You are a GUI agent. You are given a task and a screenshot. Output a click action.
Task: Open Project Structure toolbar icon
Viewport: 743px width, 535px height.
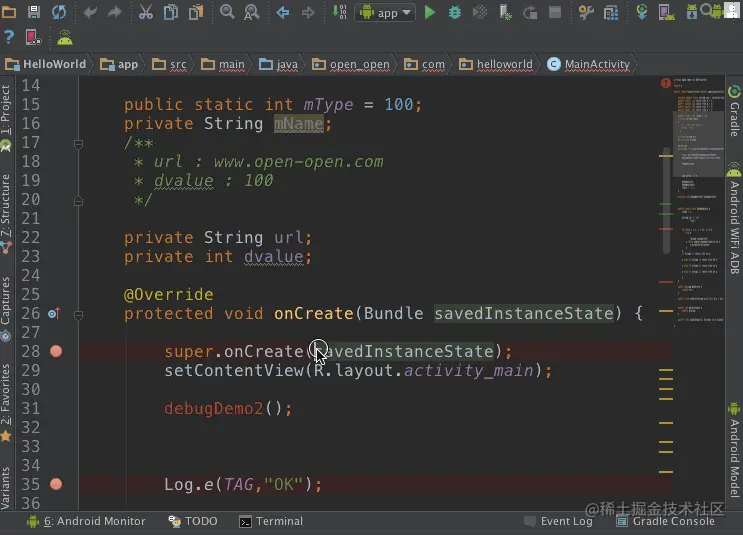tap(611, 12)
